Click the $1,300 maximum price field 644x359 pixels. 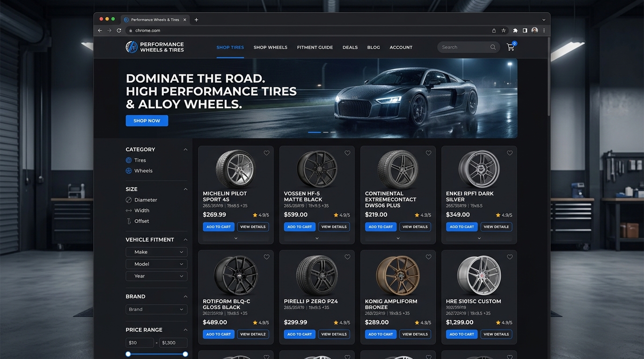point(173,343)
